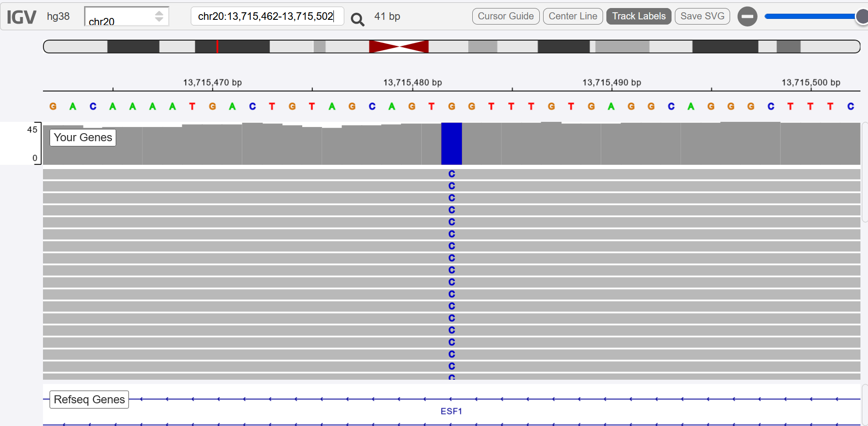
Task: Toggle the Cursor Guide option
Action: click(505, 17)
